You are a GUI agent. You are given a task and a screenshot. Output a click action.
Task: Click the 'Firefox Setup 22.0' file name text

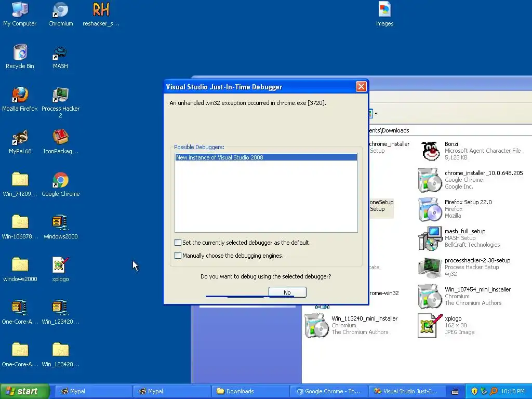click(468, 202)
